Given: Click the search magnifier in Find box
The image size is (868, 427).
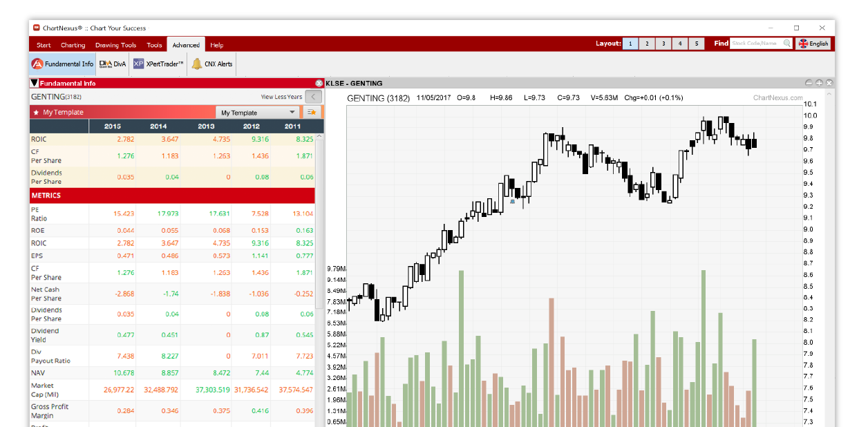Looking at the screenshot, I should tap(788, 44).
